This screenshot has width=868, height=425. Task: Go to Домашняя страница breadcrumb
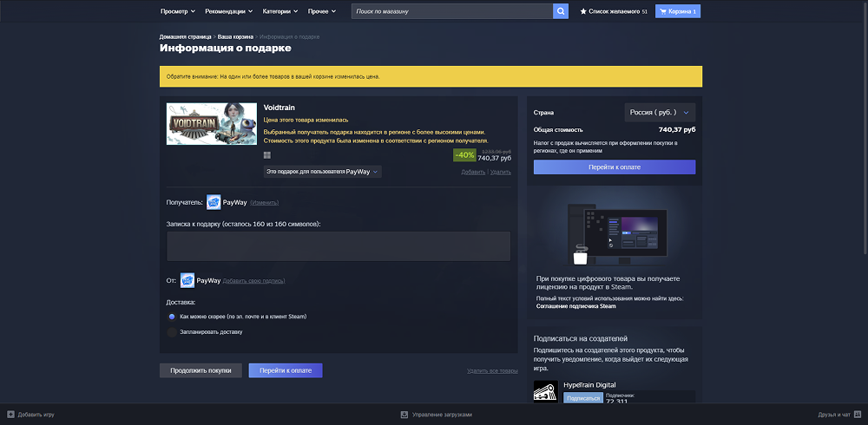pyautogui.click(x=186, y=36)
